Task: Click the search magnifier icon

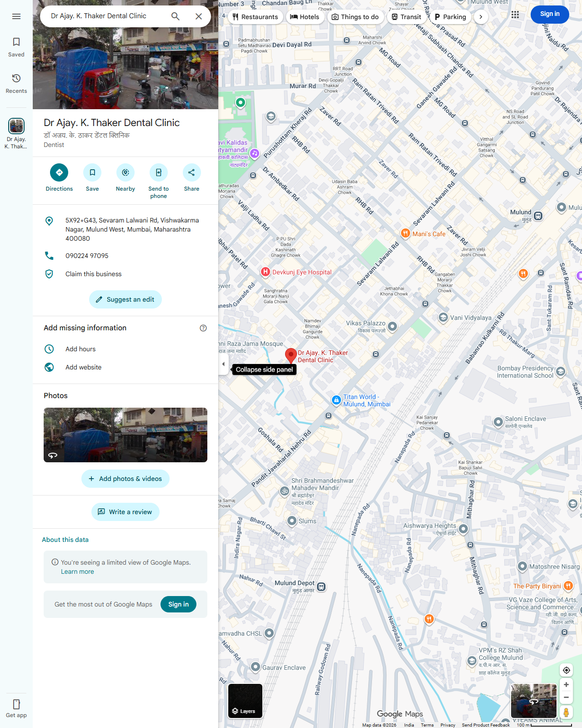Action: pyautogui.click(x=176, y=16)
